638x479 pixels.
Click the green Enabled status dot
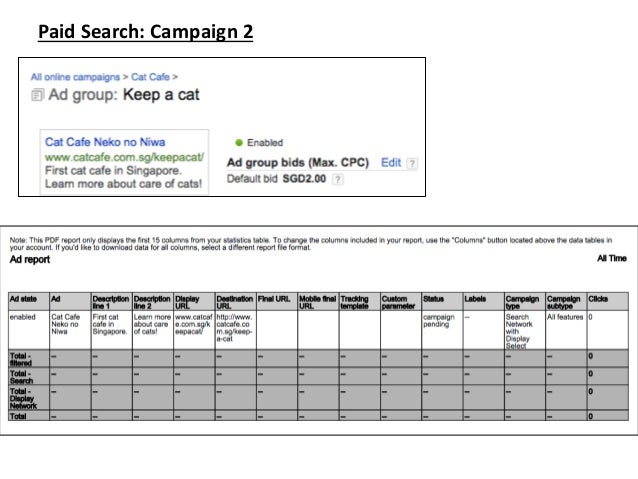tap(239, 143)
